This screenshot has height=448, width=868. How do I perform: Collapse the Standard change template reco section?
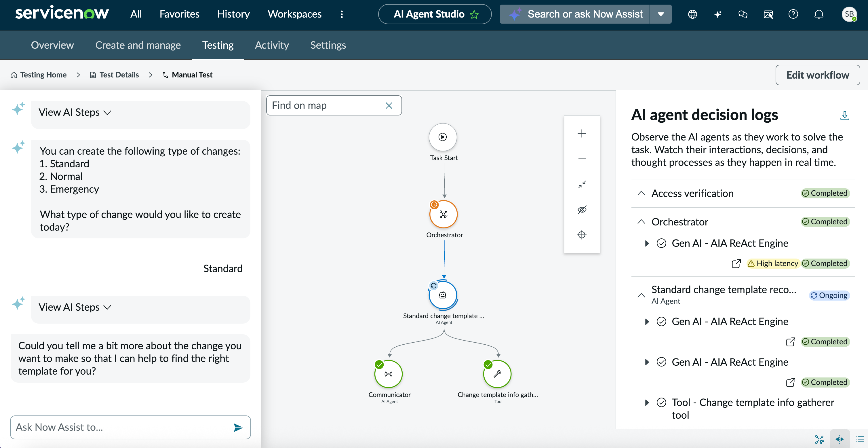pyautogui.click(x=641, y=295)
